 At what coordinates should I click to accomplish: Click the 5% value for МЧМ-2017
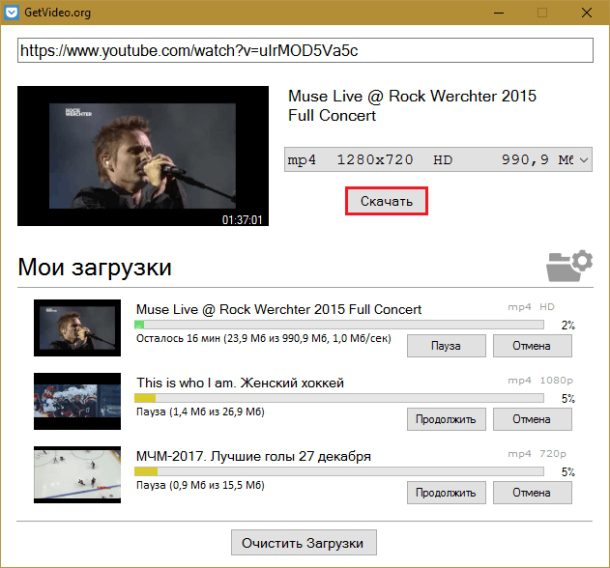point(568,472)
